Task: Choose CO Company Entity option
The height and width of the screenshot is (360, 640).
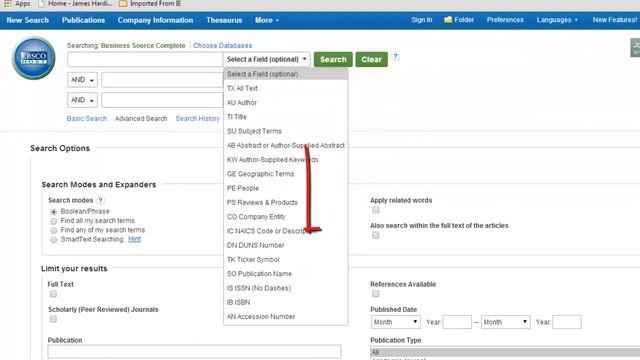Action: (x=286, y=217)
